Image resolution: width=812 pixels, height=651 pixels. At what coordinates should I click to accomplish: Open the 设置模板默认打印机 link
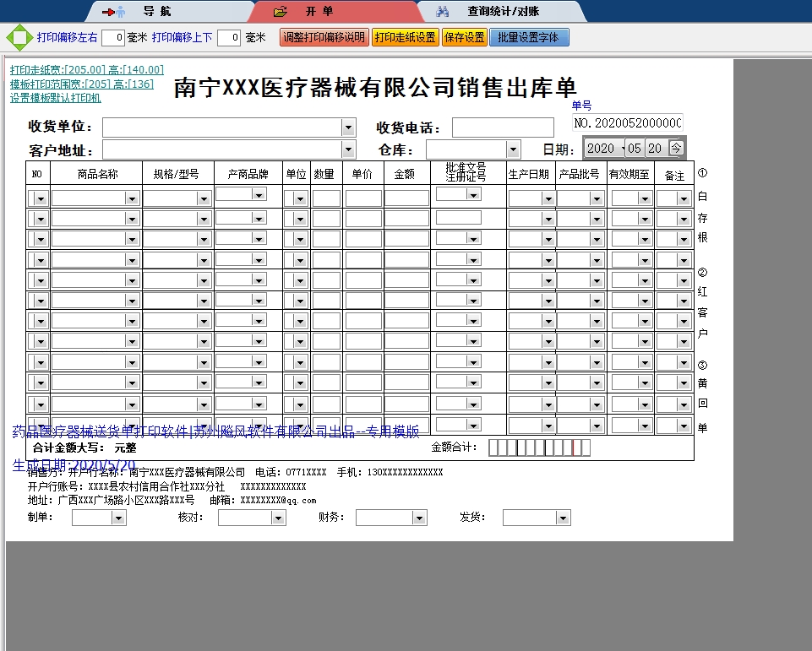click(x=56, y=98)
